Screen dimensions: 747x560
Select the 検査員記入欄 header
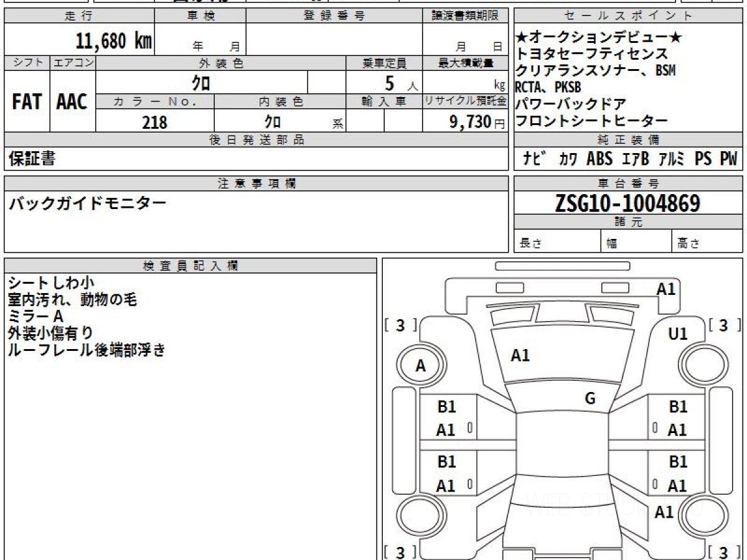tap(190, 265)
